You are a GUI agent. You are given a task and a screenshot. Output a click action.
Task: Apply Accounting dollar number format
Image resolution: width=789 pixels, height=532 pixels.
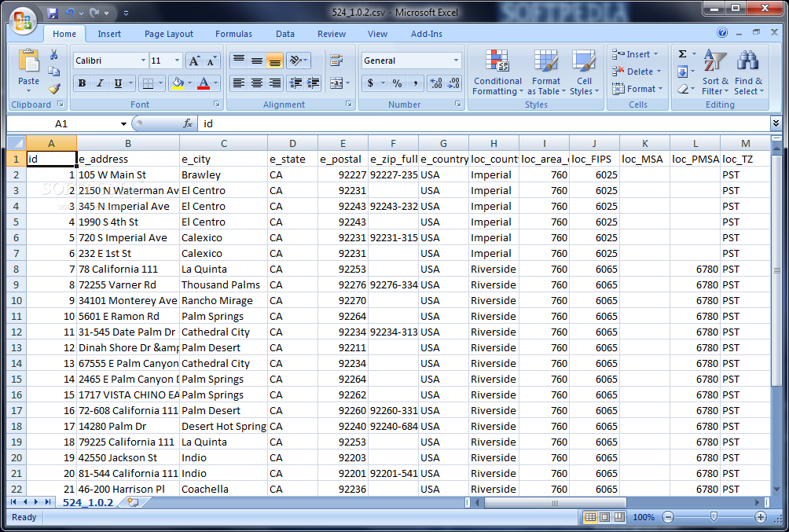pos(370,83)
